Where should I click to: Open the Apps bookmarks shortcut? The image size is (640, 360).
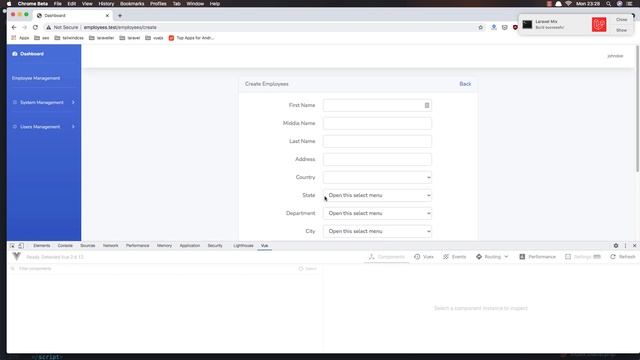point(20,38)
